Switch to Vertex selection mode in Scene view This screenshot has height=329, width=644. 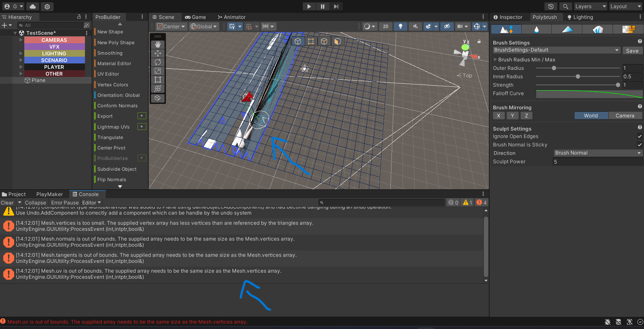tap(311, 41)
